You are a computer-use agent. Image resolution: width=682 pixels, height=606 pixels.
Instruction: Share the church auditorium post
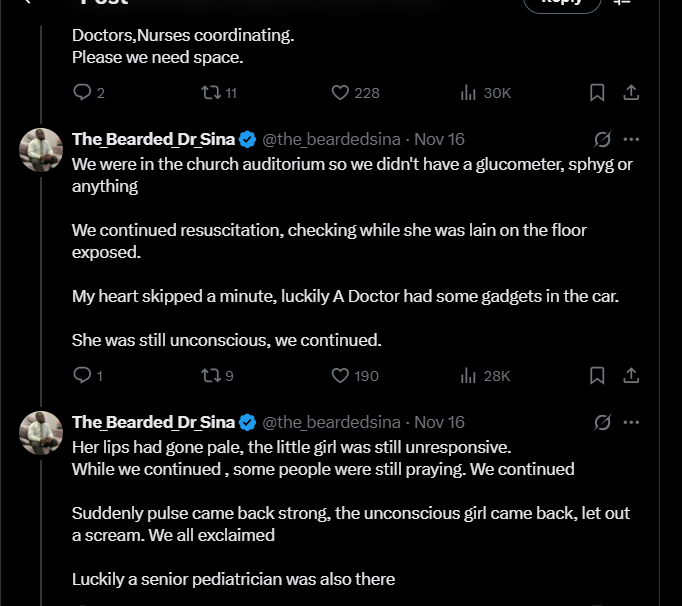tap(631, 376)
